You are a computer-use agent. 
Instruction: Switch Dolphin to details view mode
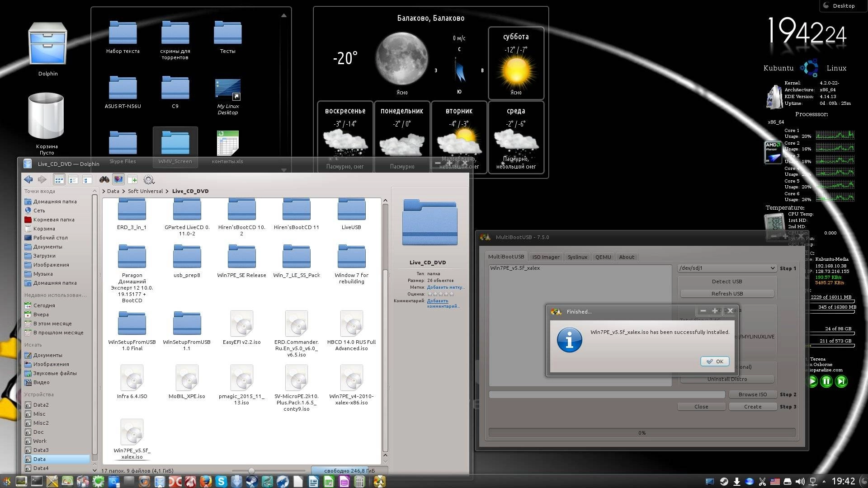click(x=87, y=180)
